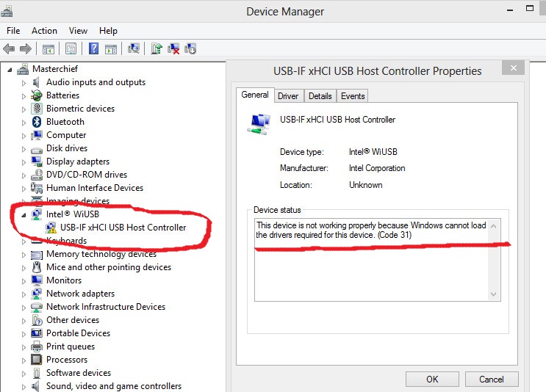Click the Update Driver Software toolbar icon
This screenshot has width=546, height=392.
pyautogui.click(x=157, y=49)
